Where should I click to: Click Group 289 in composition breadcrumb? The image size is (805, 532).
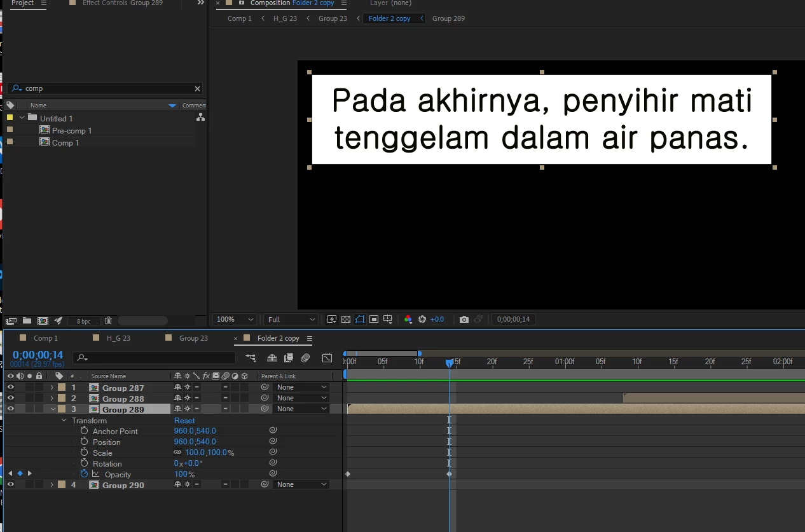click(448, 18)
